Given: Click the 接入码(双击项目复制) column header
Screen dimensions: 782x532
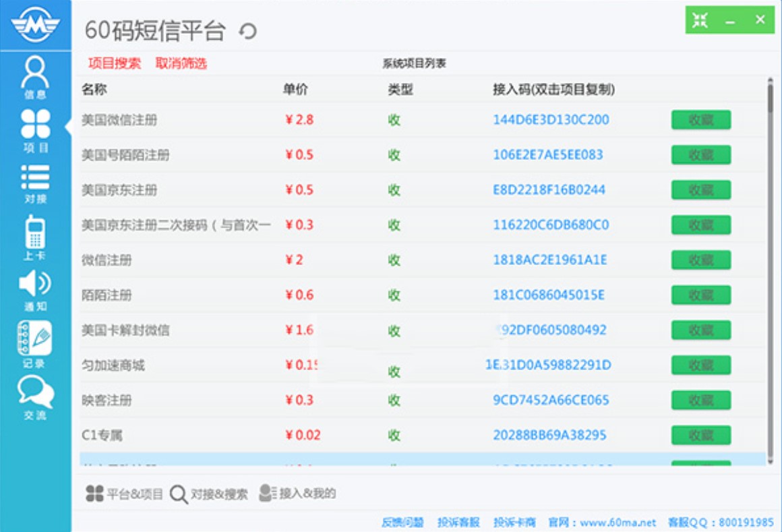Looking at the screenshot, I should click(x=553, y=89).
